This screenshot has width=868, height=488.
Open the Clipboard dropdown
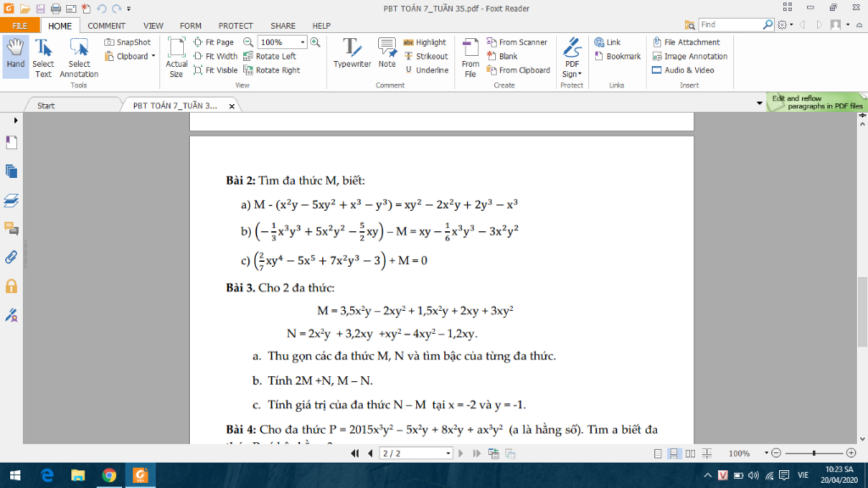(130, 56)
